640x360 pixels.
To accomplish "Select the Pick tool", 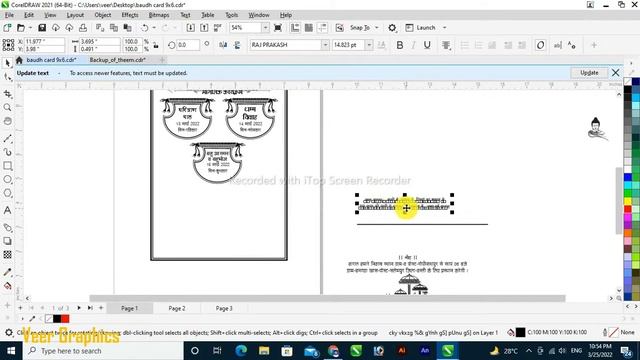I will pyautogui.click(x=7, y=62).
